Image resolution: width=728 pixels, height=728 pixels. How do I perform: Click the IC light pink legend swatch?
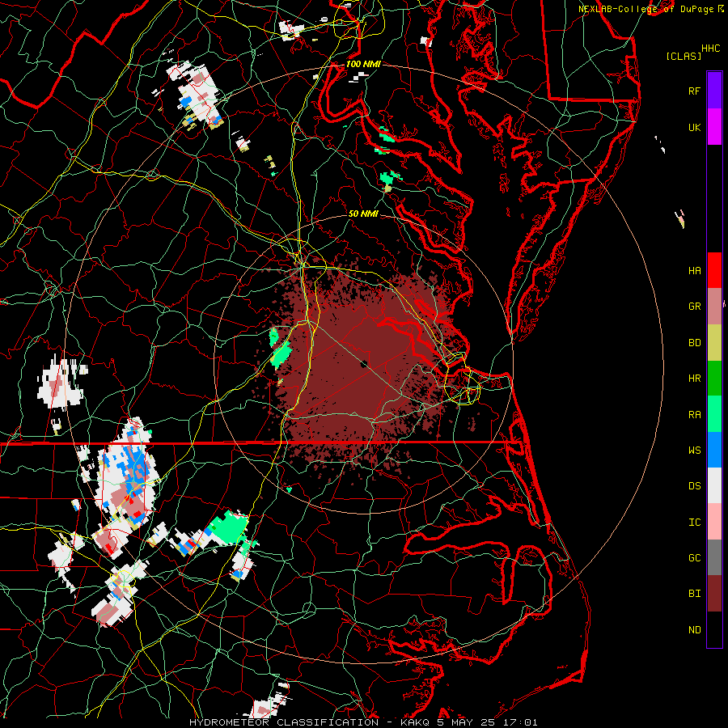tap(714, 522)
